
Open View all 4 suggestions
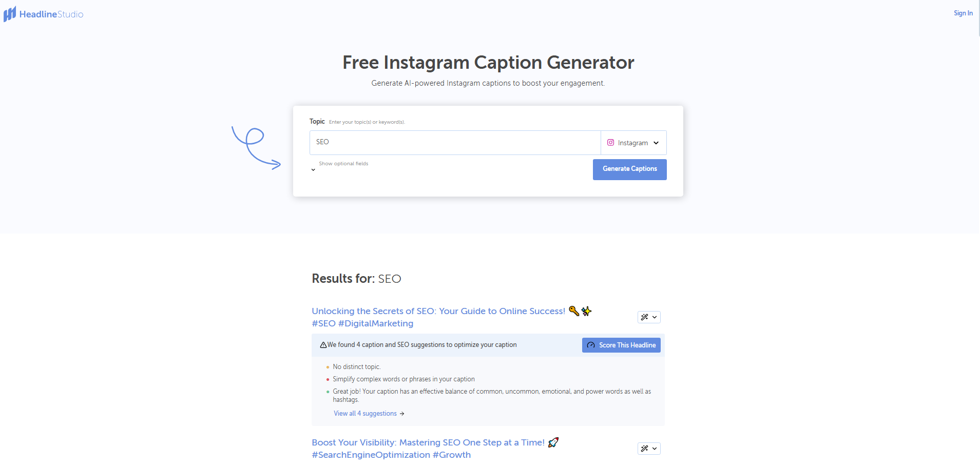365,413
